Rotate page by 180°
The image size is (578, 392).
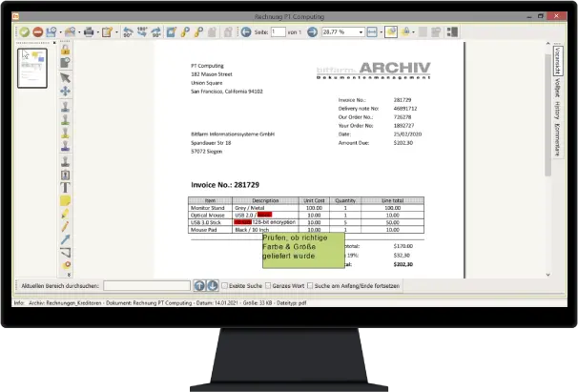pos(142,32)
